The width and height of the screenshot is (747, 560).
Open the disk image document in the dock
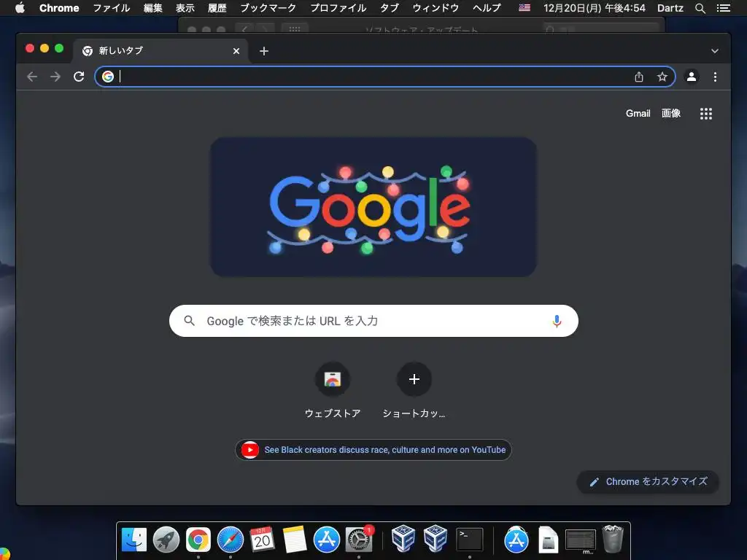(549, 540)
